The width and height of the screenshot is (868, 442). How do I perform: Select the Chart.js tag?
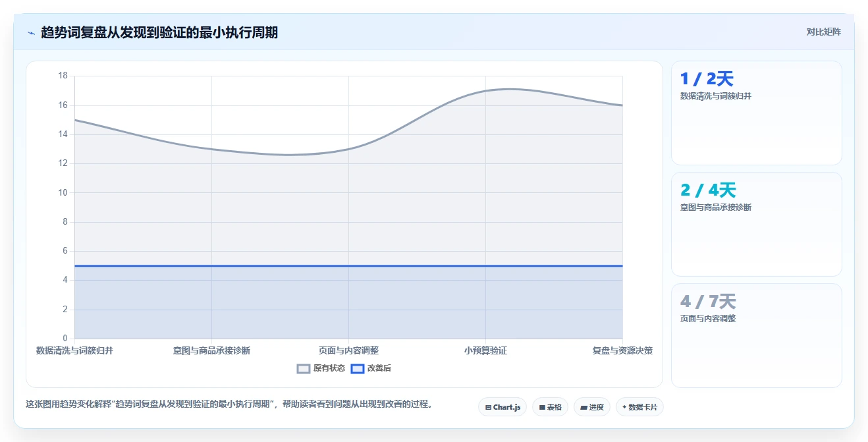click(502, 407)
